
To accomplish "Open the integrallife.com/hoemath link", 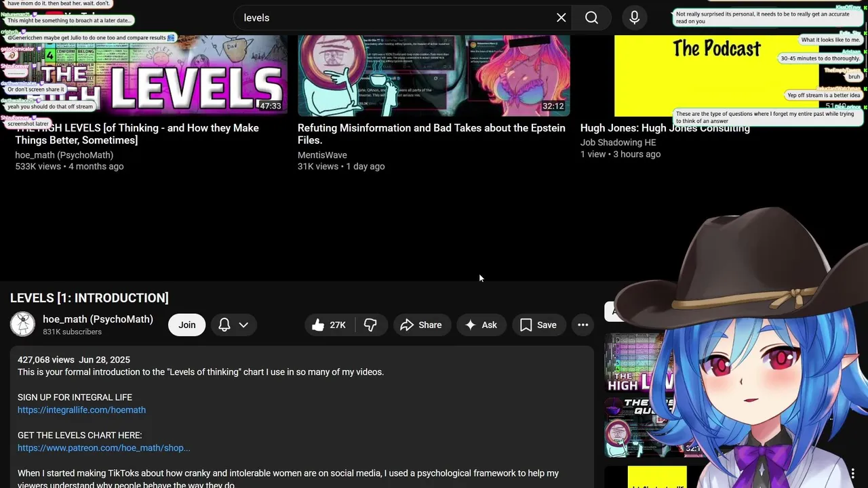I will (x=81, y=410).
